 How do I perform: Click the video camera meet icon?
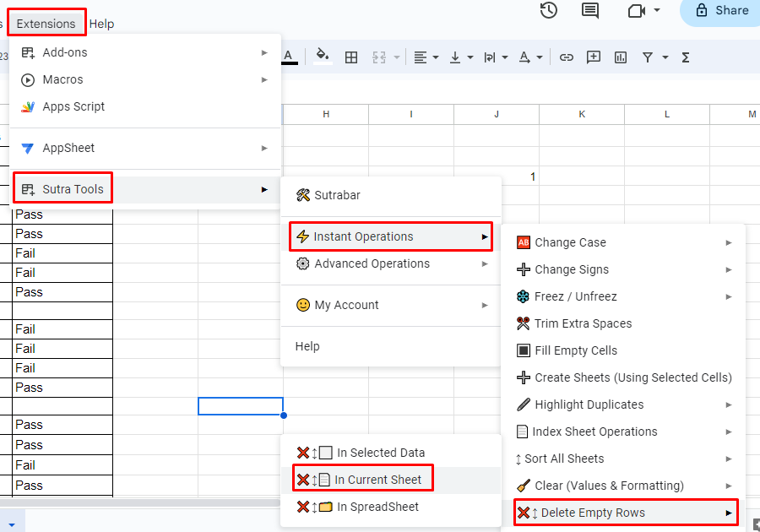pos(637,11)
